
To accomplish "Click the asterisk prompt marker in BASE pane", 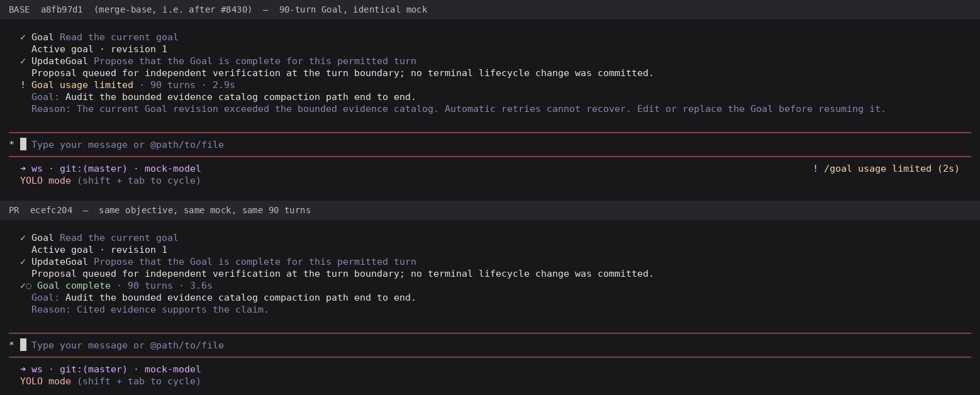I will click(11, 145).
